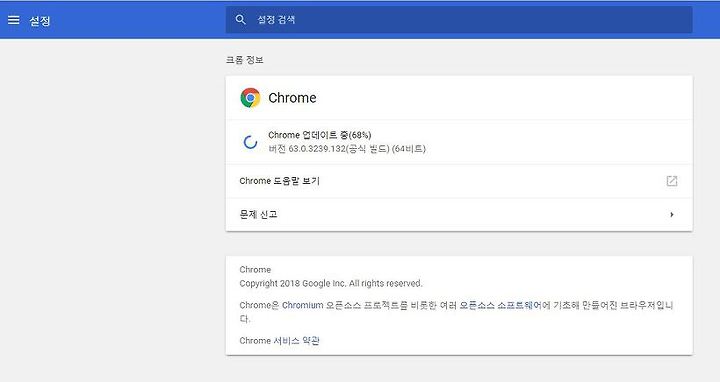Open the Chrome 도움말 보기 row
This screenshot has width=720, height=382.
pyautogui.click(x=459, y=181)
